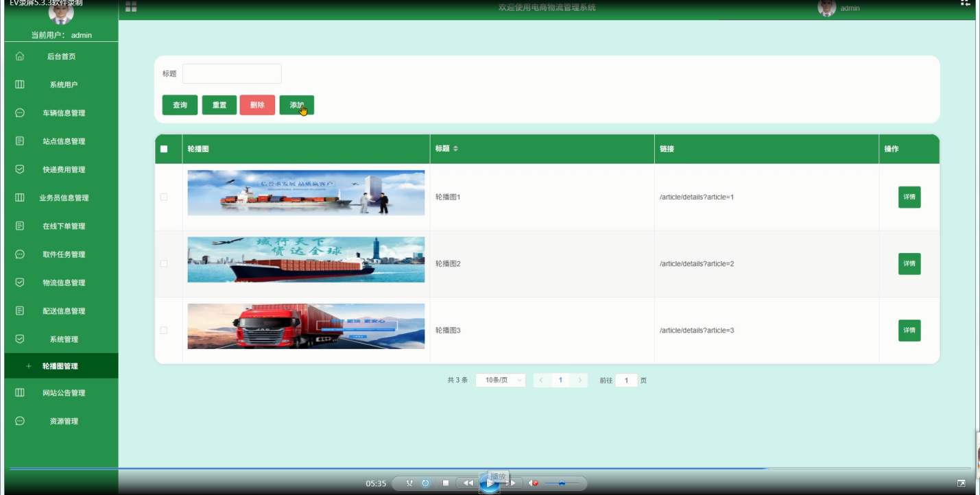
Task: Click the fast-forward button in player bar
Action: [x=511, y=483]
